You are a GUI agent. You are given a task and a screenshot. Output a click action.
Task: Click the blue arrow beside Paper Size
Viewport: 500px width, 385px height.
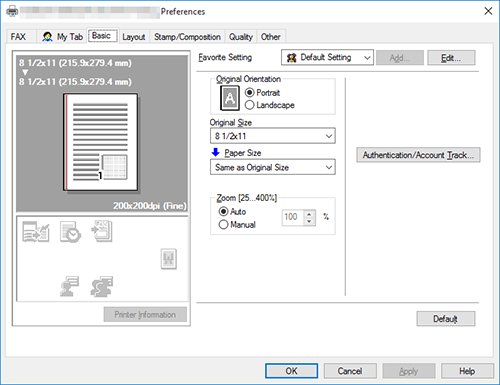point(216,153)
